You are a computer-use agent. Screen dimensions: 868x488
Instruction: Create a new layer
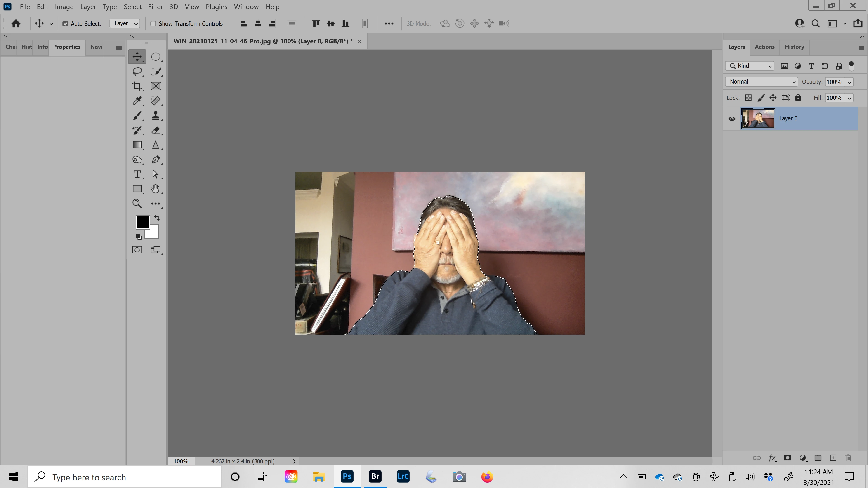point(833,458)
